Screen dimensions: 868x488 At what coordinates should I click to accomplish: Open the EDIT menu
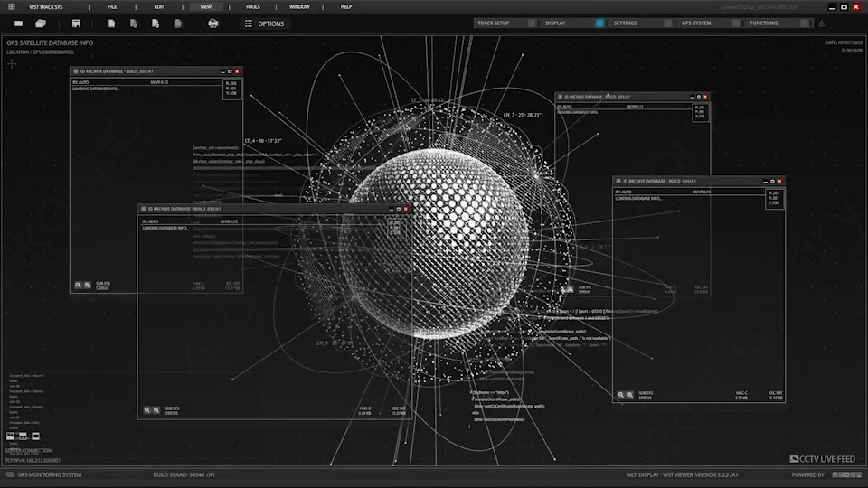159,7
